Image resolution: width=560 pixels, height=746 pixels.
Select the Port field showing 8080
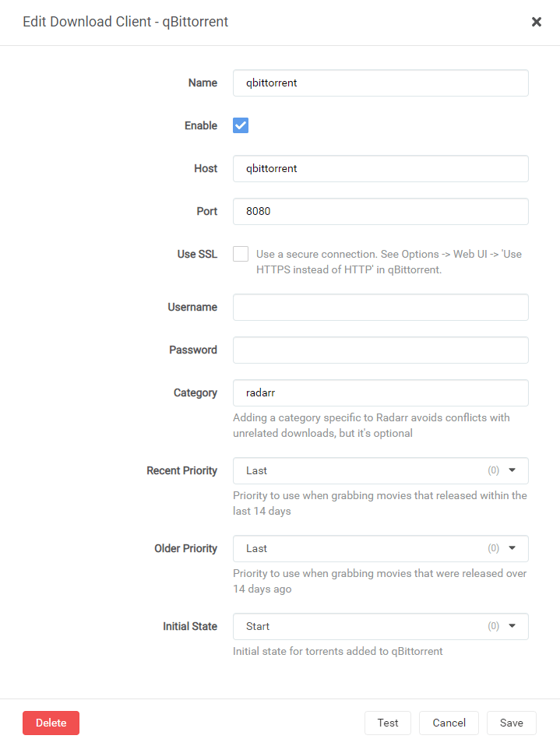click(380, 211)
